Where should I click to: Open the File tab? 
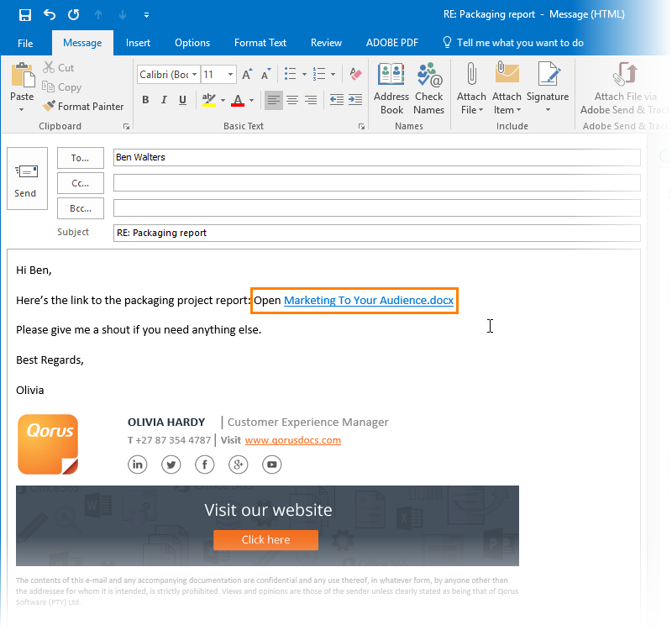[x=25, y=44]
